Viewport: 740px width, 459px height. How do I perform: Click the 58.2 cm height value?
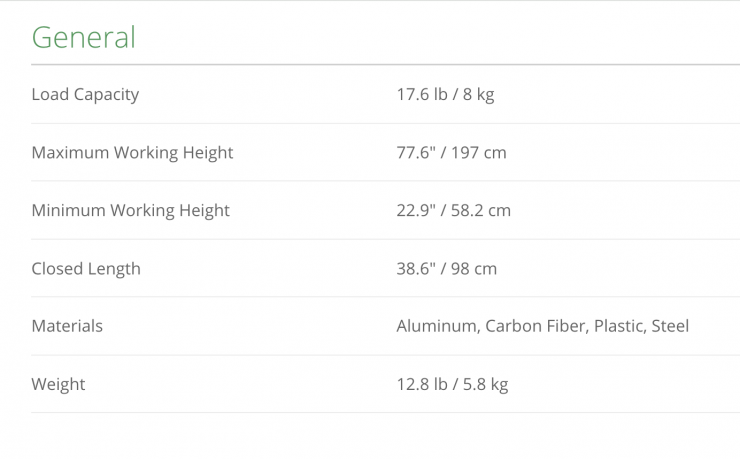484,211
